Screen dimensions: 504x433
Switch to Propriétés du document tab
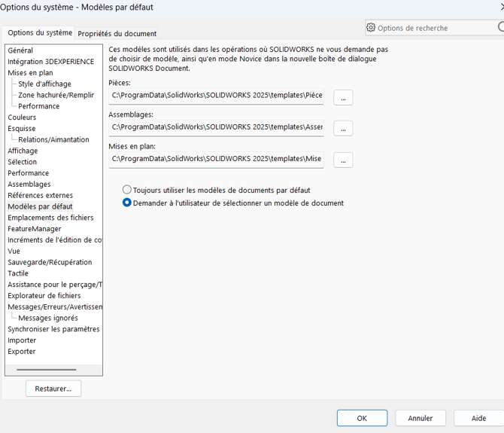click(117, 33)
